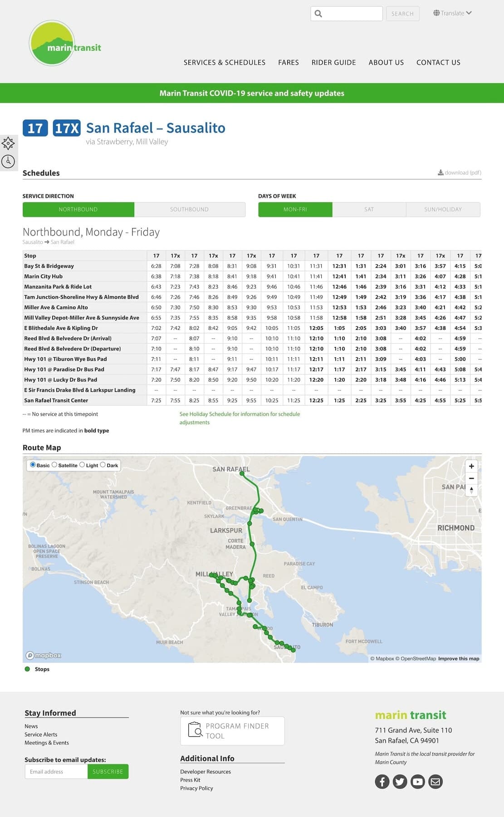
Task: Open the schedule clock sidebar icon
Action: [8, 161]
